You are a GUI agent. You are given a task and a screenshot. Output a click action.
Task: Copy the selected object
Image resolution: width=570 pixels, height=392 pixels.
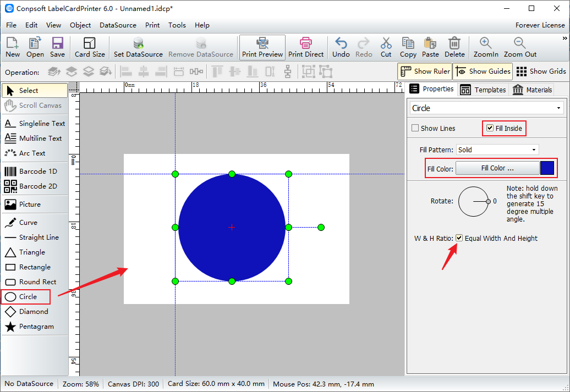[x=408, y=47]
